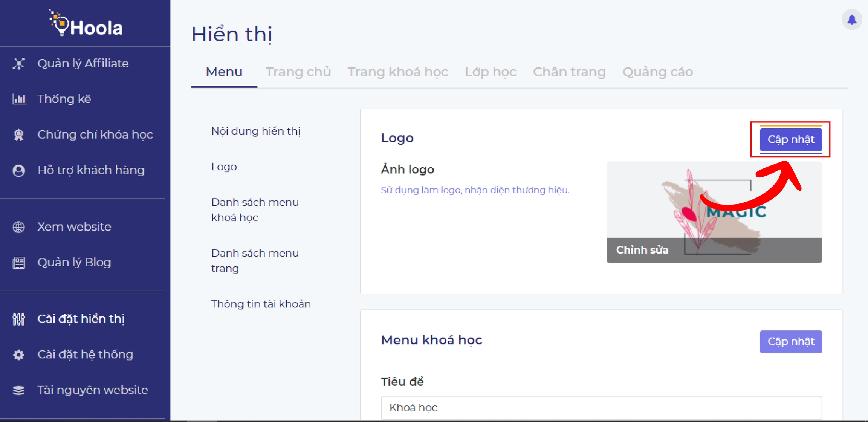Click the Xem website globe icon
The image size is (868, 422).
[x=19, y=227]
